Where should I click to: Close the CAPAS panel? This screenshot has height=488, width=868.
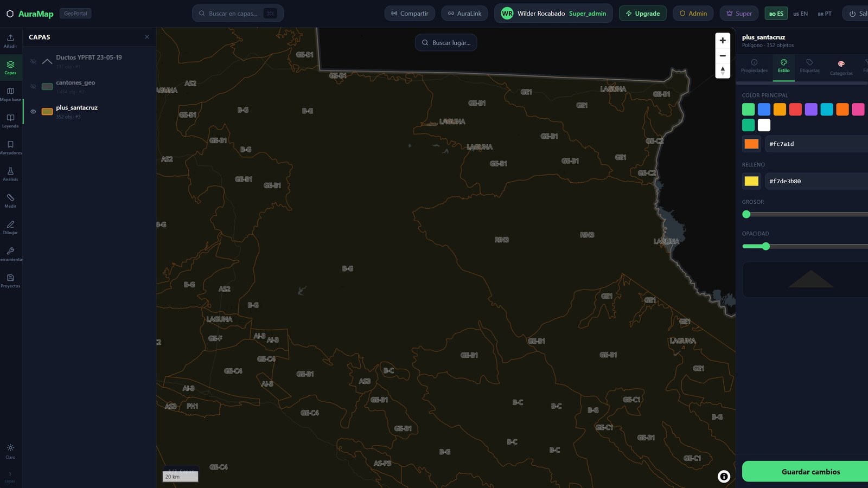point(147,37)
